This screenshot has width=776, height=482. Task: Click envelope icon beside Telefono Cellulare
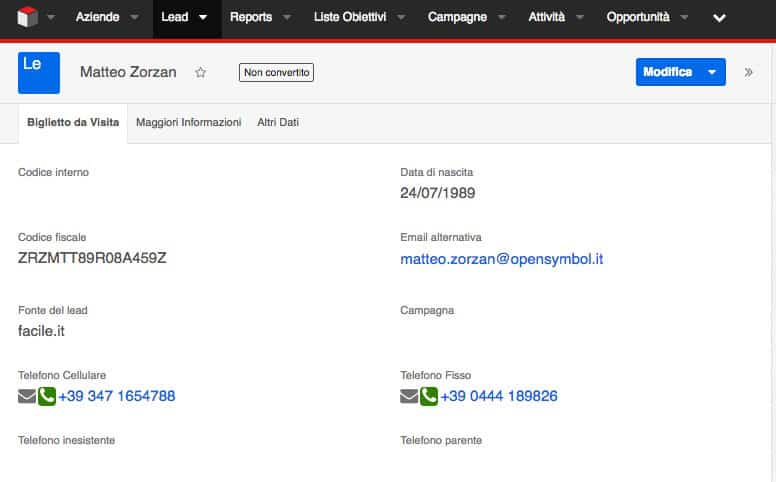(x=27, y=396)
